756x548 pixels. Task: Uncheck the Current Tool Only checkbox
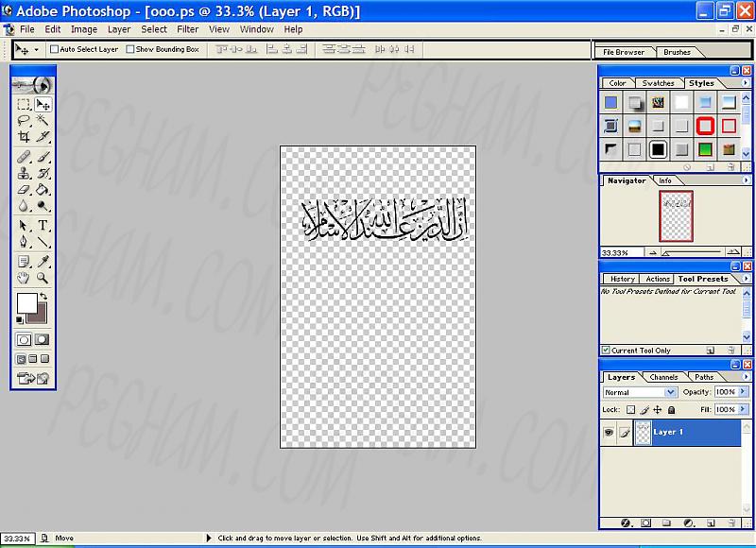(606, 350)
